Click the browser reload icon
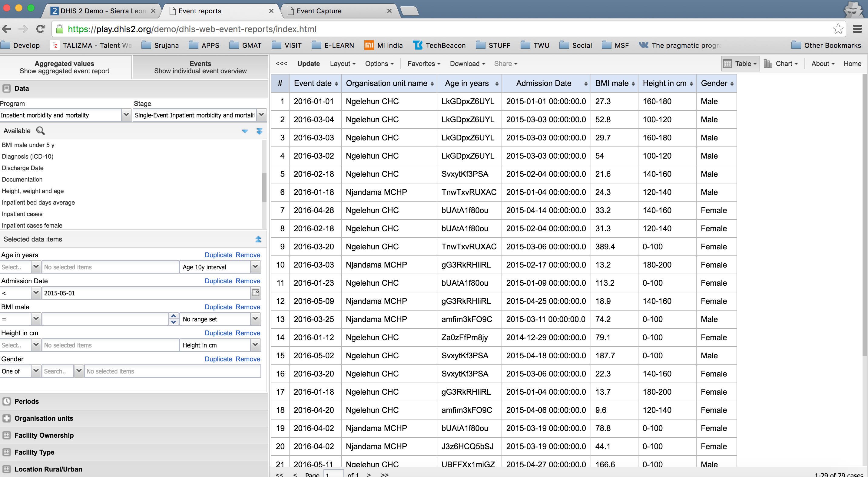Image resolution: width=868 pixels, height=477 pixels. click(41, 29)
